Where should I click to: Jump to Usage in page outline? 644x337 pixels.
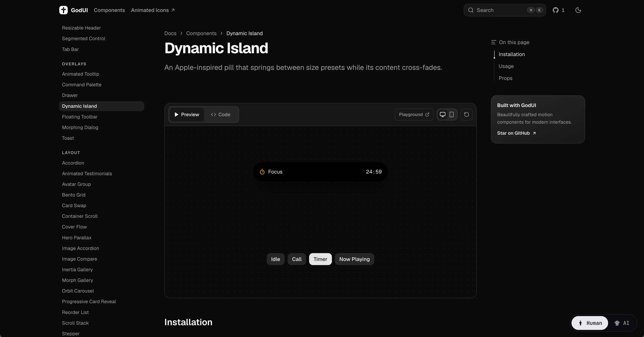pos(506,66)
